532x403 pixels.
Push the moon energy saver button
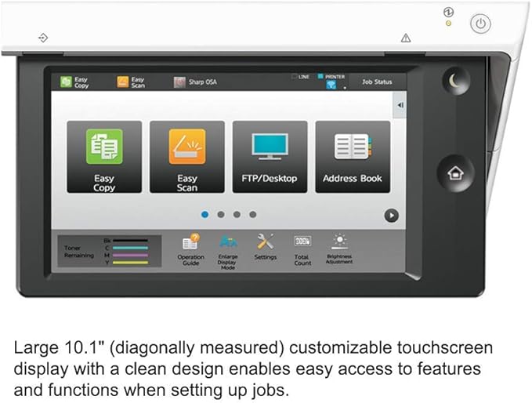coord(456,81)
